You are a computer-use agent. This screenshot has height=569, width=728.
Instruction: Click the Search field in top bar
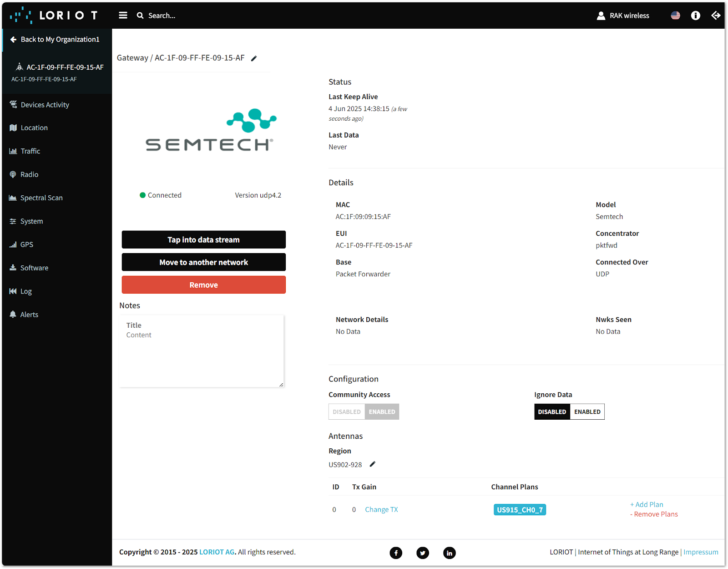click(162, 15)
